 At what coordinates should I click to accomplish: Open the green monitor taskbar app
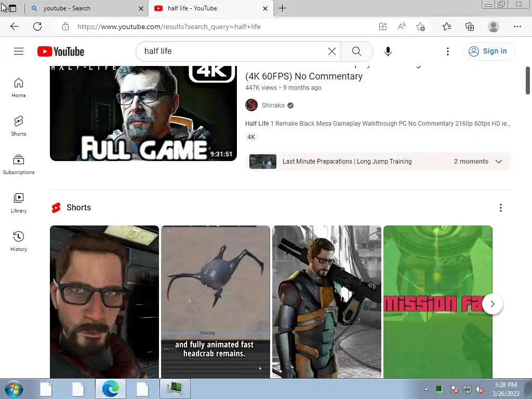tap(175, 389)
